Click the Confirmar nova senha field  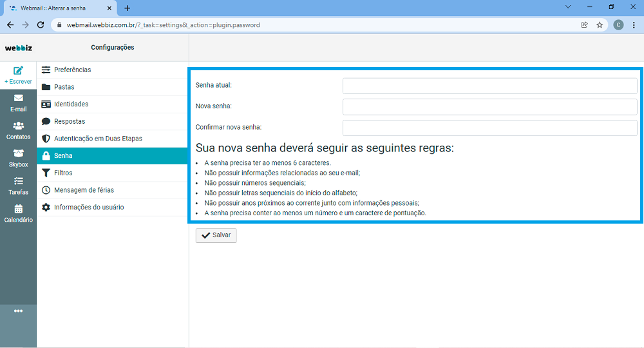(x=489, y=128)
